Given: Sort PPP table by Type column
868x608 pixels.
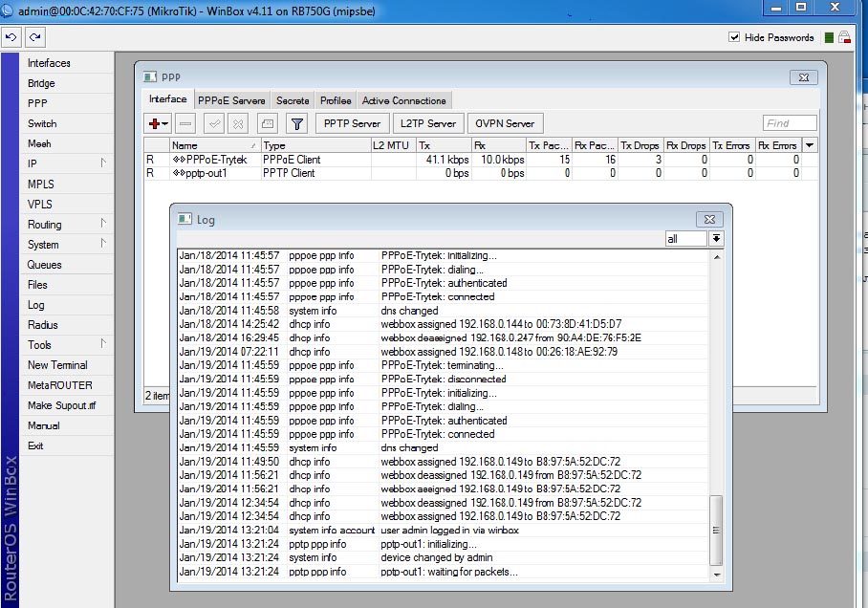Looking at the screenshot, I should pos(316,145).
